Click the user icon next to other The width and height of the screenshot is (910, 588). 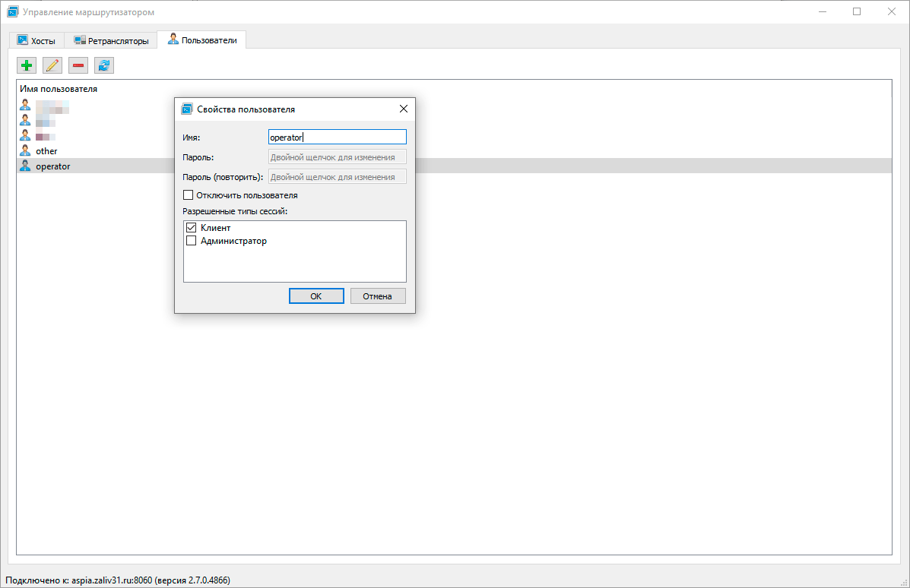tap(25, 150)
